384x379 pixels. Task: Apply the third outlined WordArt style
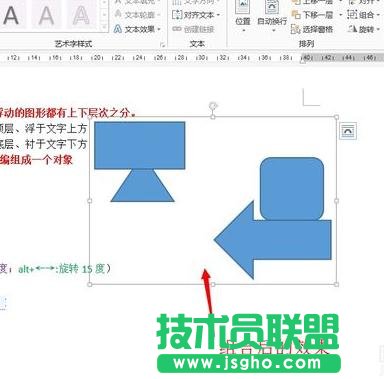tap(81, 16)
